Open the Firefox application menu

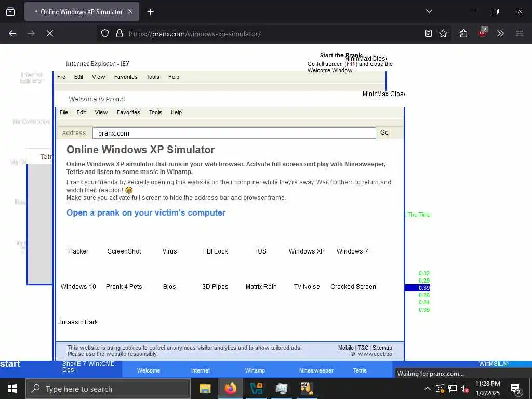[520, 33]
